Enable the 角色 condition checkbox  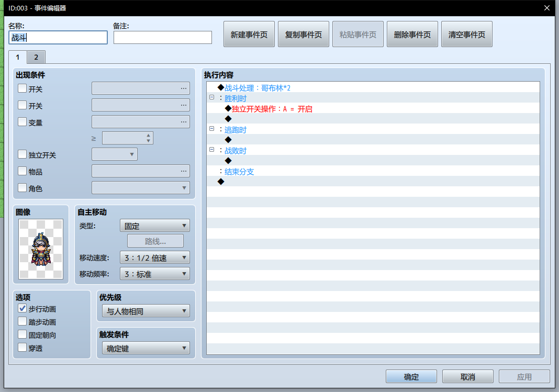(22, 188)
